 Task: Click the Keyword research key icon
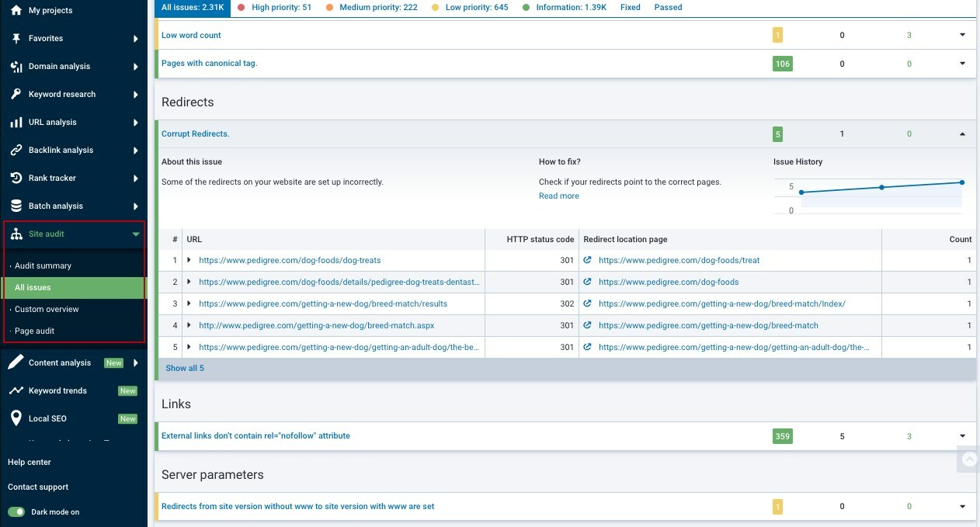tap(16, 94)
